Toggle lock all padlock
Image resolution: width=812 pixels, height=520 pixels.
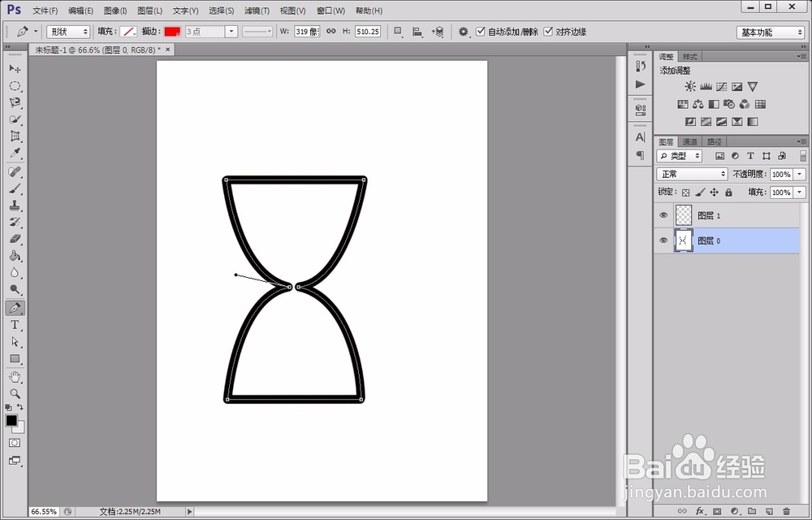[728, 193]
